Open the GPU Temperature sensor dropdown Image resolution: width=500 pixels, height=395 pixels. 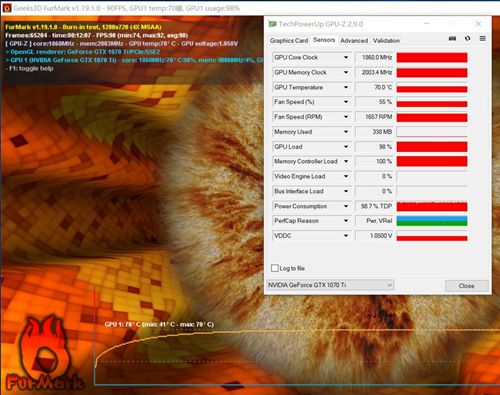pos(311,88)
